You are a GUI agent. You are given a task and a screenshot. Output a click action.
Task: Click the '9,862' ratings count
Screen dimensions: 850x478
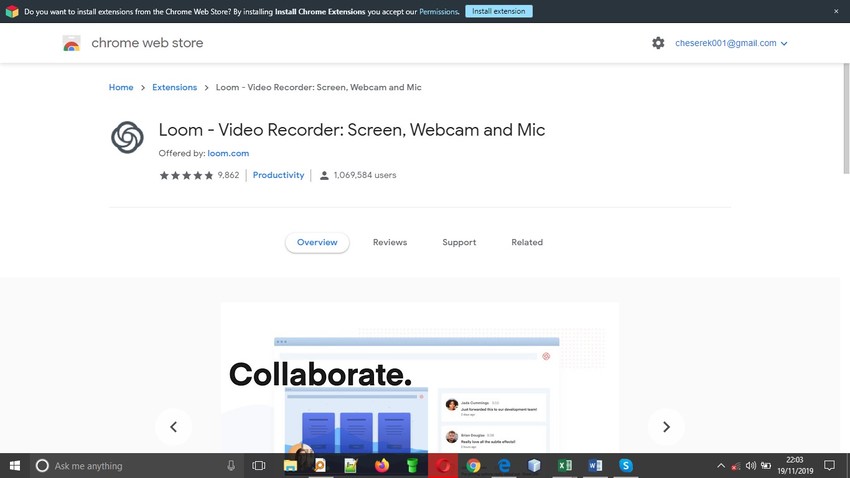[x=228, y=175]
